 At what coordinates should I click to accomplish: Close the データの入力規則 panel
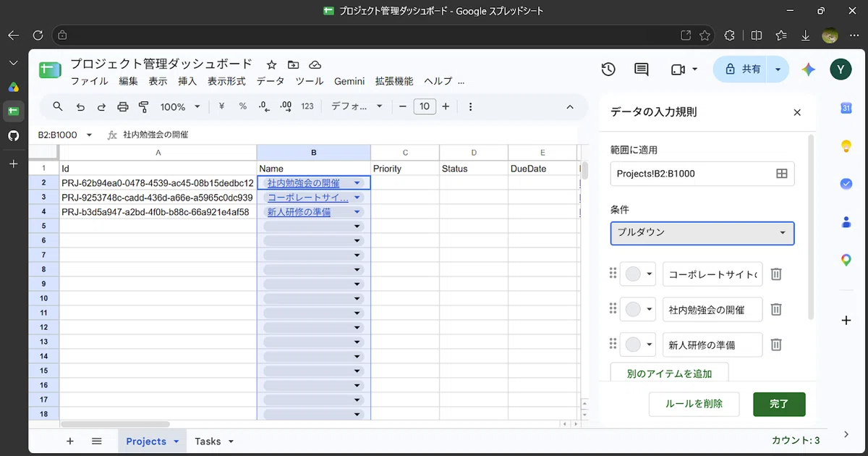click(x=797, y=112)
